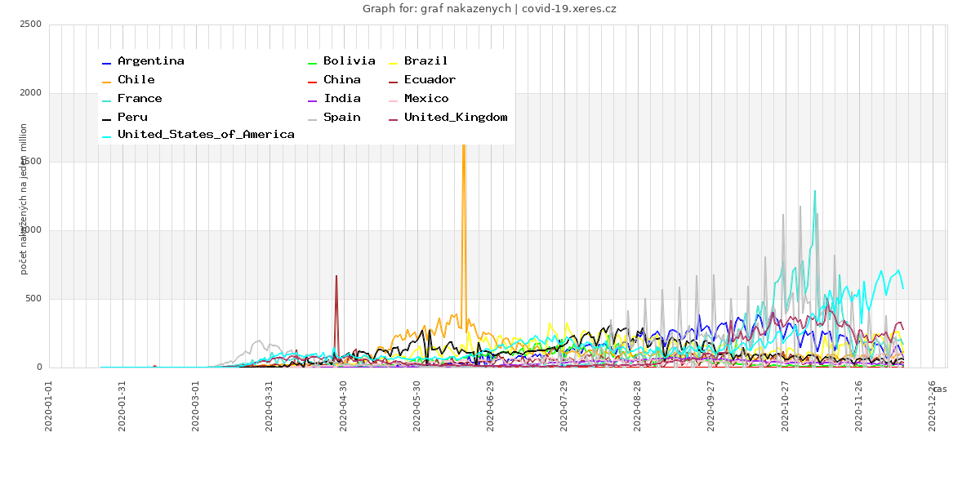Viewport: 980px width, 490px height.
Task: Click the Chile orange legend swatch
Action: pos(106,82)
